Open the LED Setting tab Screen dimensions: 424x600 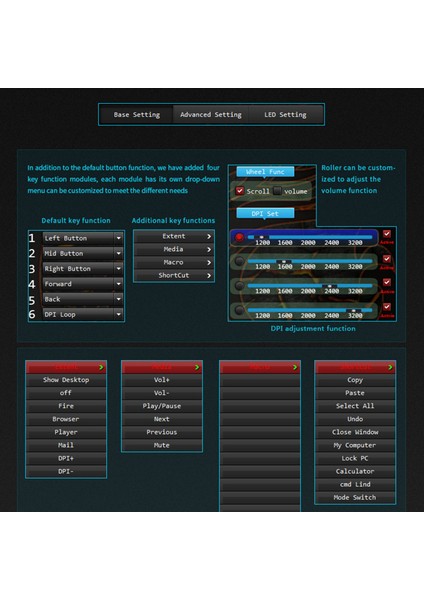[x=285, y=114]
